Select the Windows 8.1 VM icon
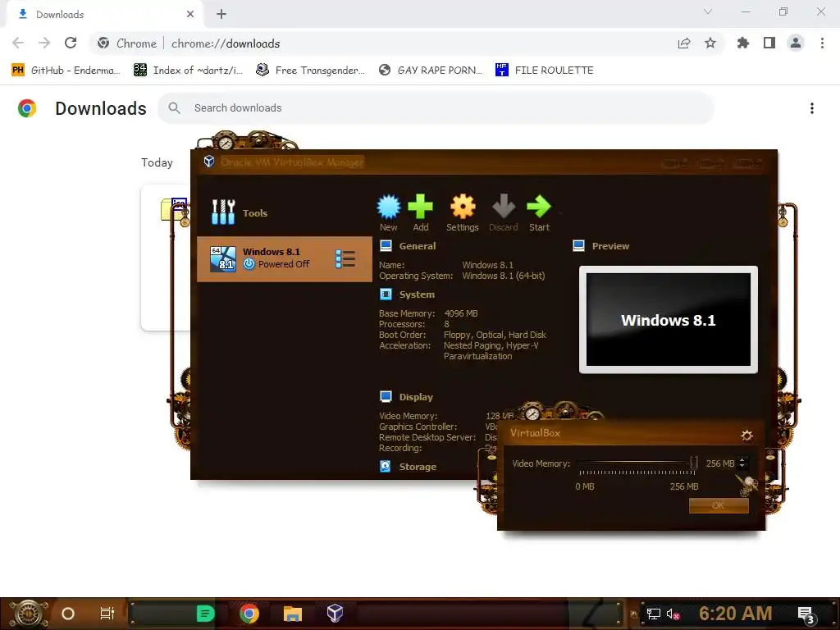Screen dimensions: 840x630 223,258
